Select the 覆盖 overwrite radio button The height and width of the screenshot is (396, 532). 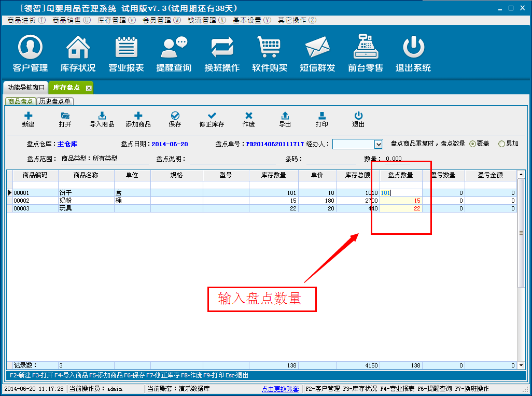473,144
